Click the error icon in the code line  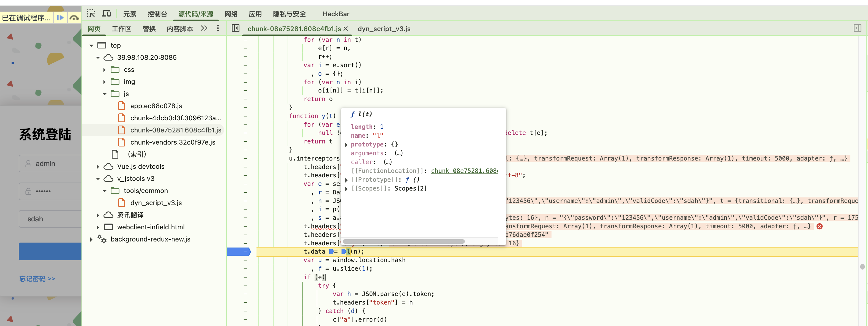coord(820,226)
